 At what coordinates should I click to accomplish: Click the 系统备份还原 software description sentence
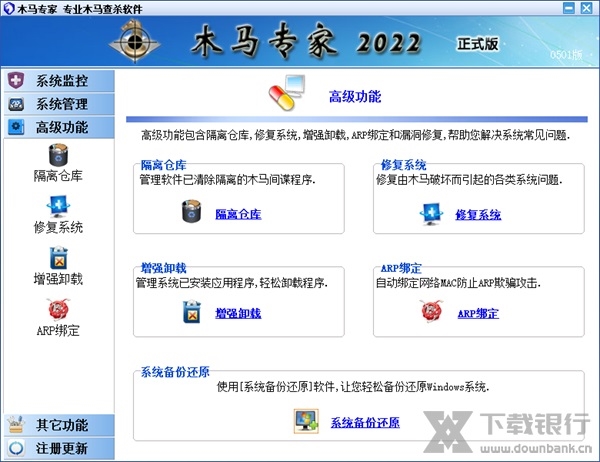pyautogui.click(x=353, y=387)
